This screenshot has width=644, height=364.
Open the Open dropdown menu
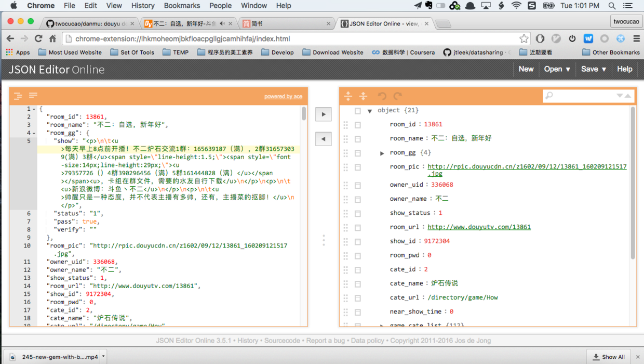click(x=557, y=69)
